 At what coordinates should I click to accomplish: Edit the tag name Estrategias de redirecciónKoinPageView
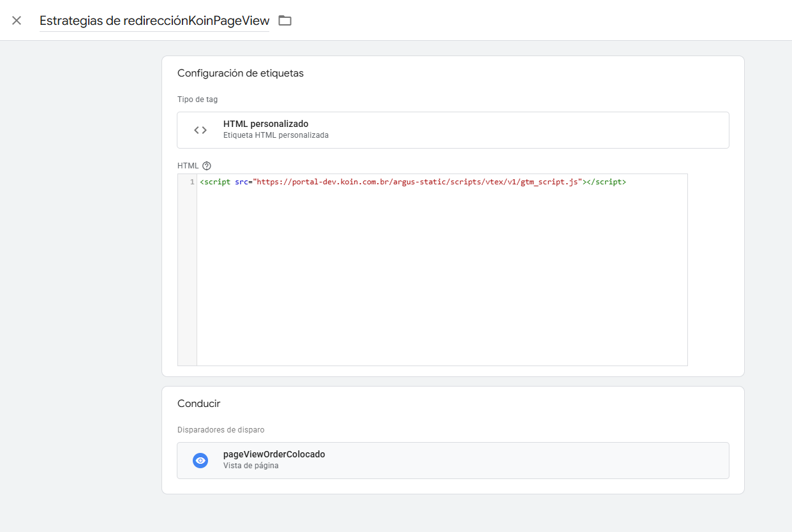[154, 20]
